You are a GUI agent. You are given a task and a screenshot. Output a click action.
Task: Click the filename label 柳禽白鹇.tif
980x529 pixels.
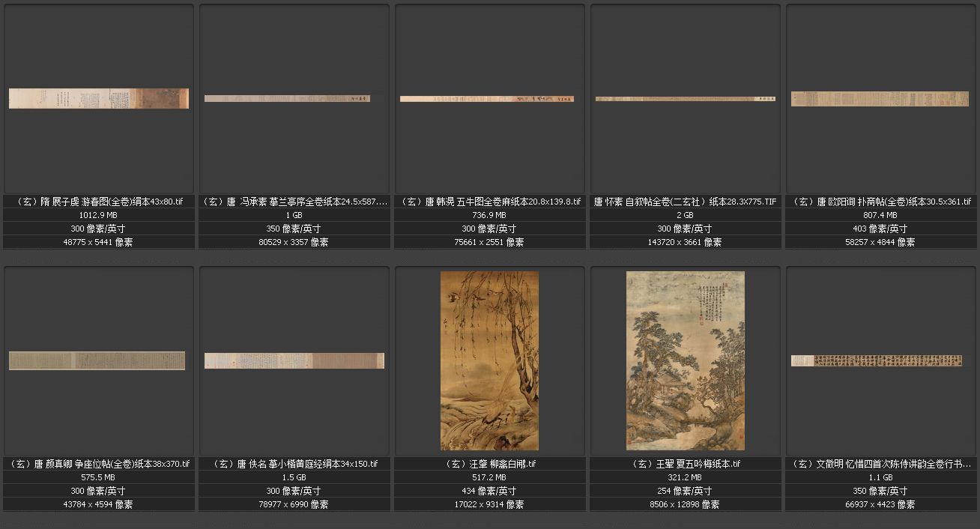click(x=490, y=464)
